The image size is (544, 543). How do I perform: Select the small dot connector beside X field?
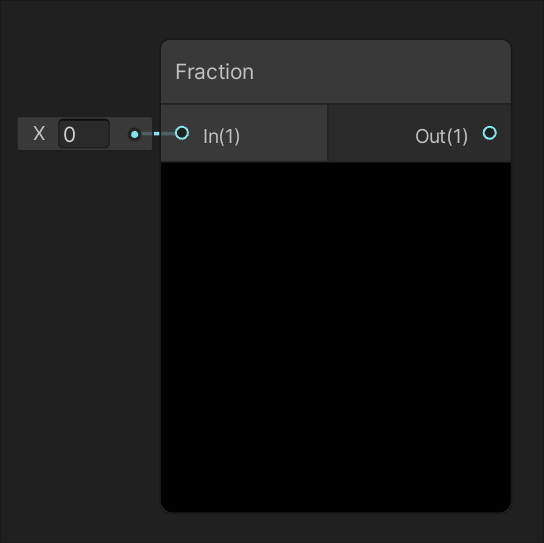pyautogui.click(x=135, y=134)
